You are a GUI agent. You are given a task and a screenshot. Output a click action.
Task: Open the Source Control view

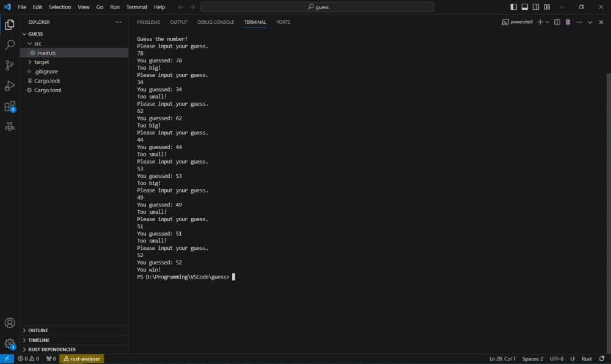pos(10,65)
